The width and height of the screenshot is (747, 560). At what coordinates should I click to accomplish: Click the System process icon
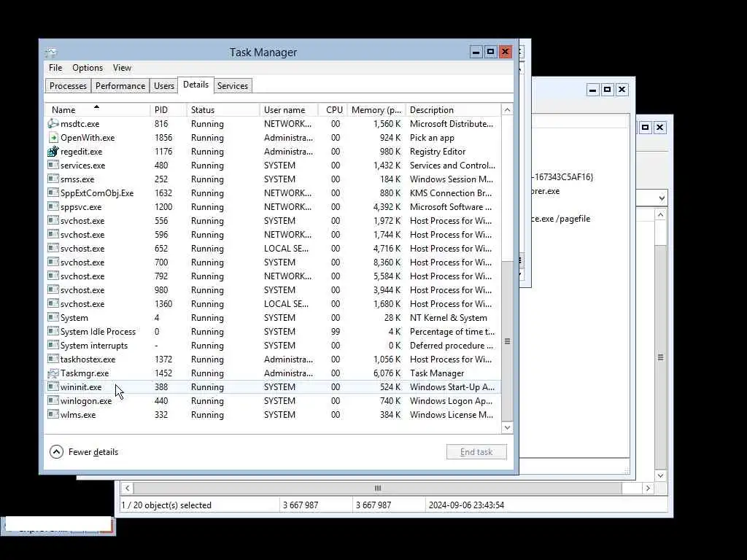coord(53,316)
